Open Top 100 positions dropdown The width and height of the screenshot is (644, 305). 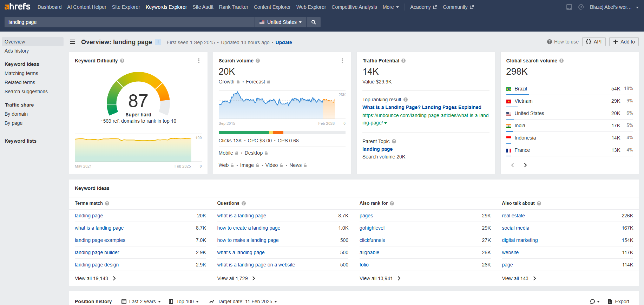coord(184,301)
